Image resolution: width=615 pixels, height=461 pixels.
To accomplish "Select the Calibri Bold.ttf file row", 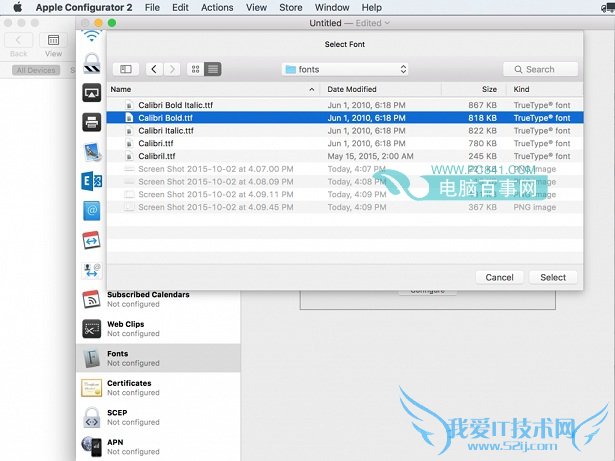I will coord(345,118).
